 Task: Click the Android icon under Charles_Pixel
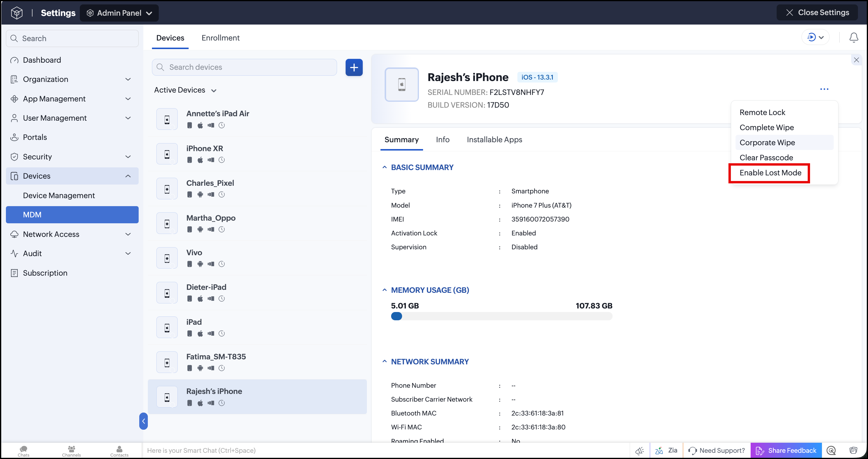tap(200, 194)
